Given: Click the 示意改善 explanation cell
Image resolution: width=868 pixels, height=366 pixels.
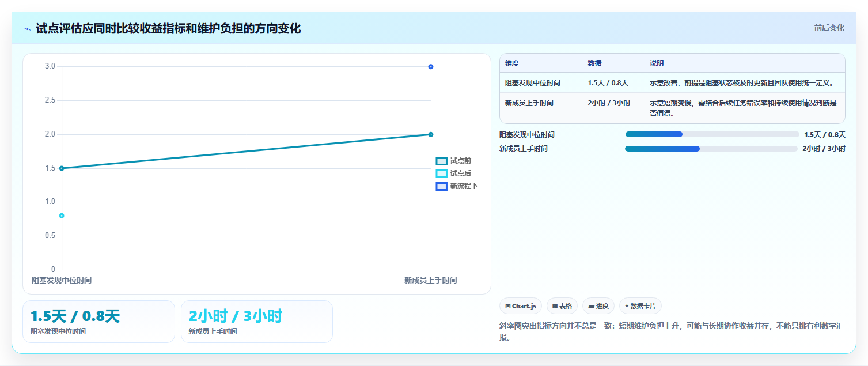Looking at the screenshot, I should (742, 83).
